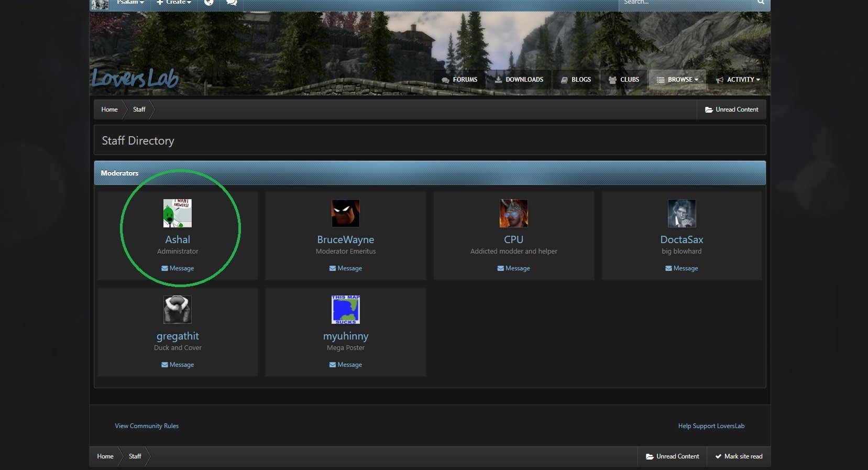Open the Downloads section

click(519, 80)
